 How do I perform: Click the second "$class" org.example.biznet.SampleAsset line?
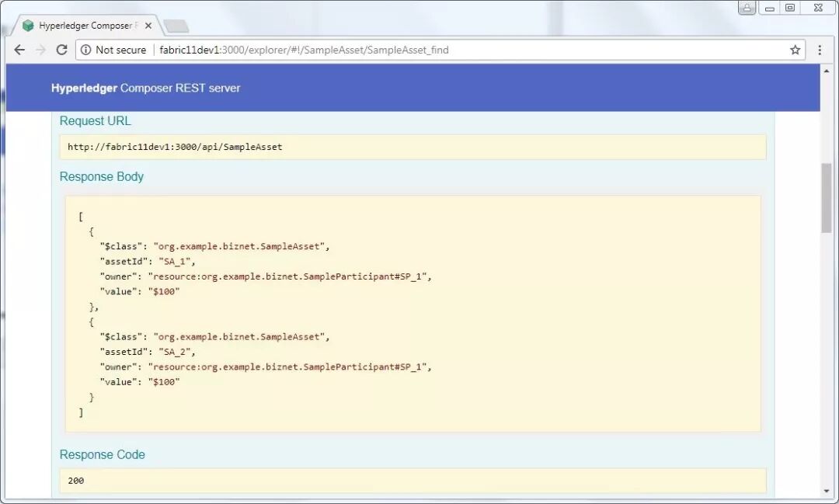click(214, 336)
